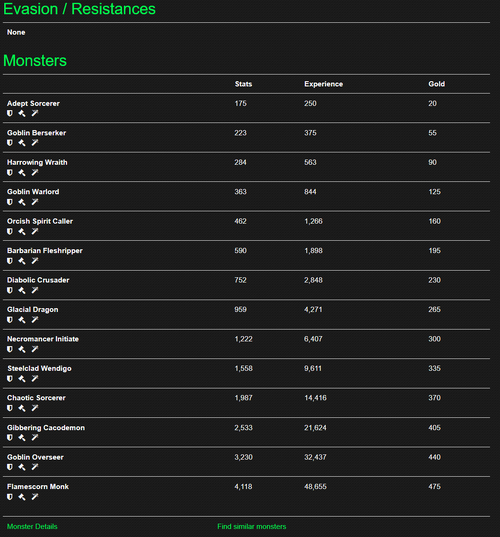Click shield icon under Steelclad Wendigo
Viewport: 500px width, 537px height.
click(x=10, y=378)
